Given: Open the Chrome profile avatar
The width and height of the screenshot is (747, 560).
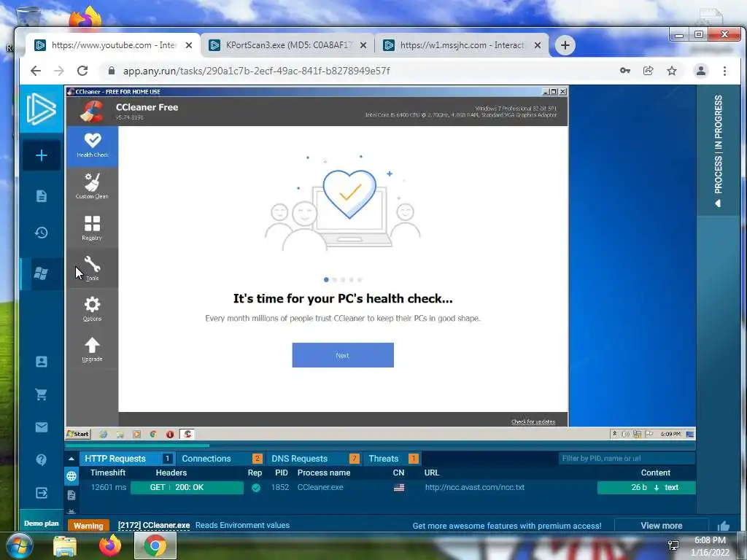Looking at the screenshot, I should pos(701,71).
